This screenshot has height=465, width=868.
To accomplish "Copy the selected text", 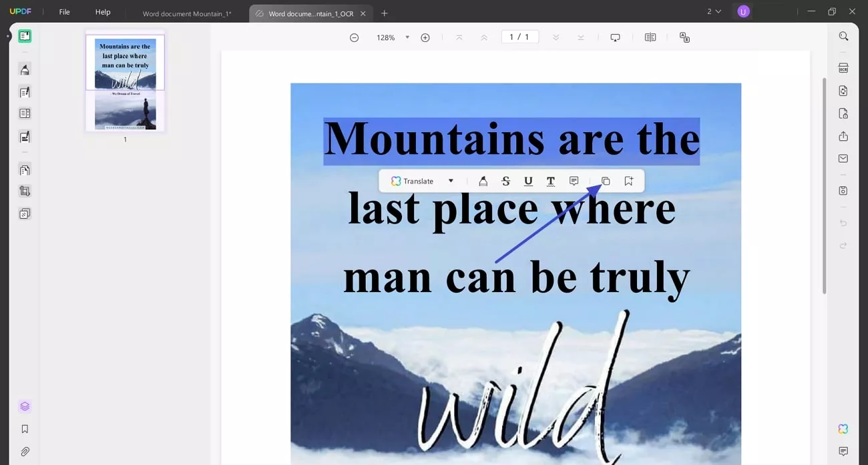I will click(606, 181).
